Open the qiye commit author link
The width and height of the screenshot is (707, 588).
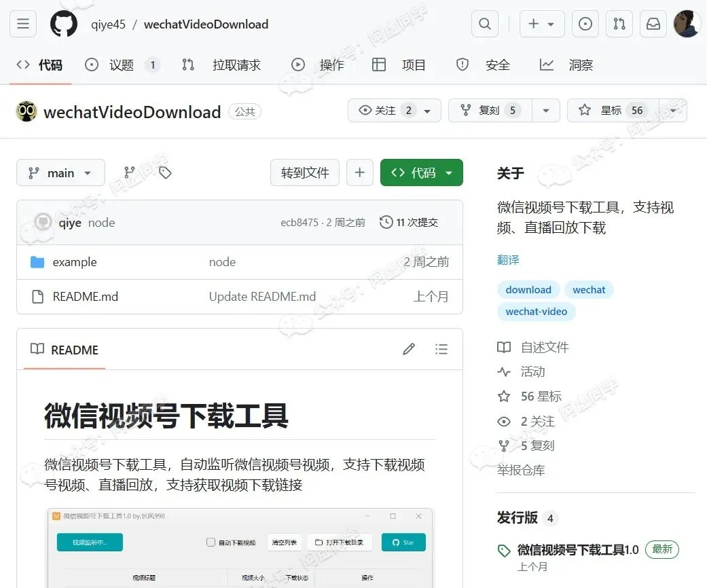pyautogui.click(x=70, y=223)
